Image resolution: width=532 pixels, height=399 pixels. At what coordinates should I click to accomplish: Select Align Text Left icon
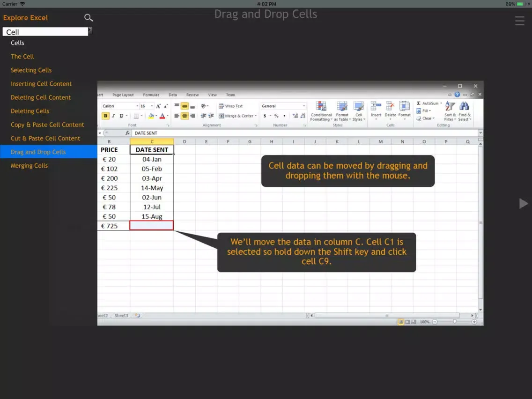coord(177,116)
